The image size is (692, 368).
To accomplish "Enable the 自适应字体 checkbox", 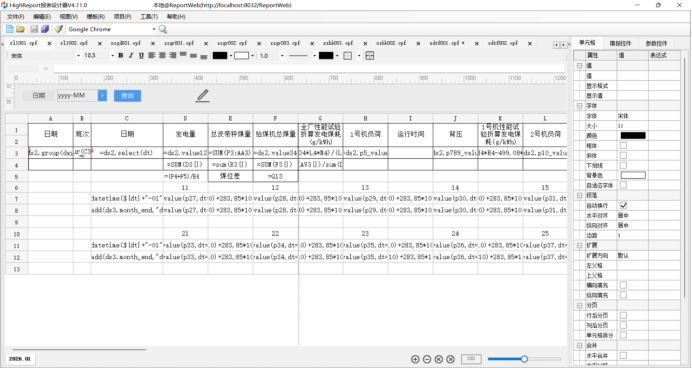I will pos(623,185).
